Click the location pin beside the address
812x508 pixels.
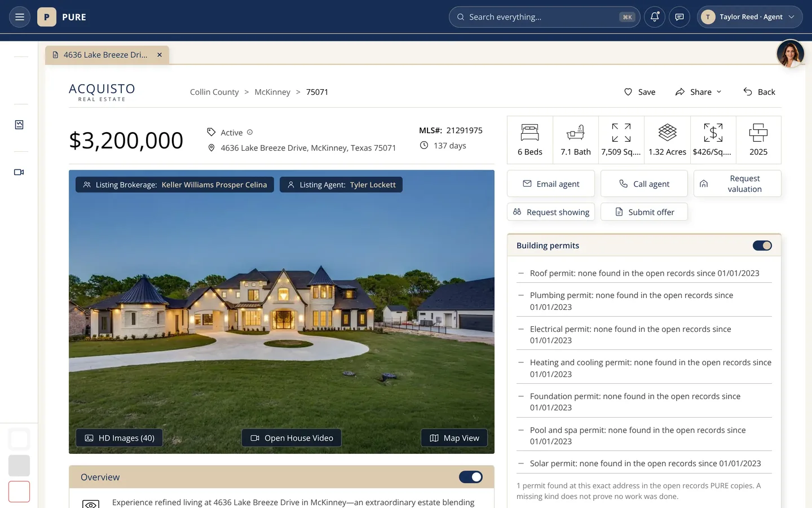click(x=211, y=148)
